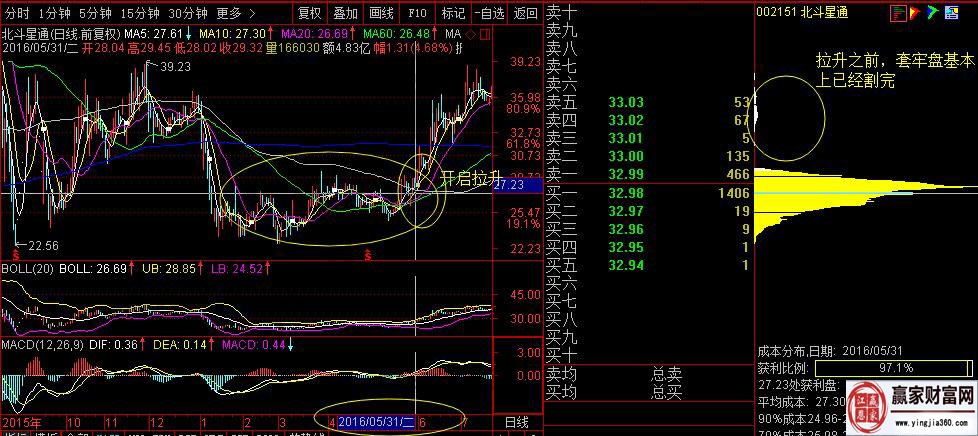Click the list panel icon near 北斗星通 title
The width and height of the screenshot is (978, 436).
point(899,13)
